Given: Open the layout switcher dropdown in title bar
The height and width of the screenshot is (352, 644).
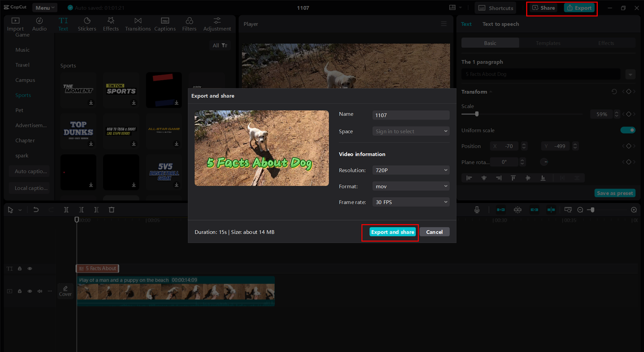Looking at the screenshot, I should tap(455, 8).
